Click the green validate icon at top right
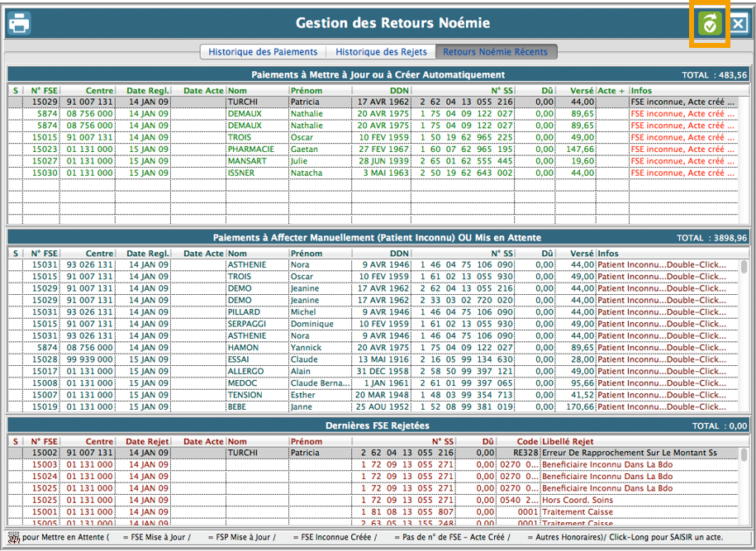Screen dimensions: 756x551 (x=709, y=23)
